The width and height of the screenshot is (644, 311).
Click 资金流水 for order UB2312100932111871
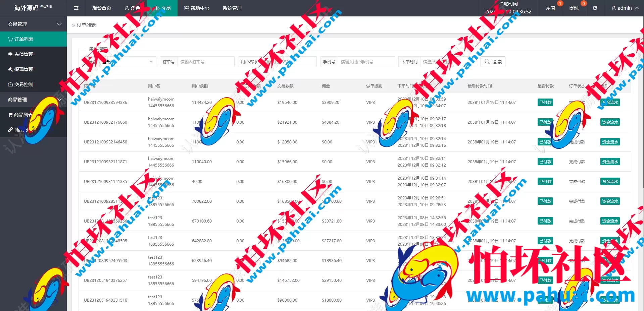[610, 162]
